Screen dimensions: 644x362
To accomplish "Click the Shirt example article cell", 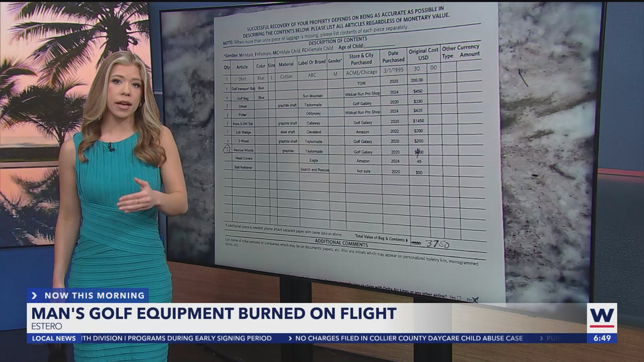I will (x=242, y=78).
